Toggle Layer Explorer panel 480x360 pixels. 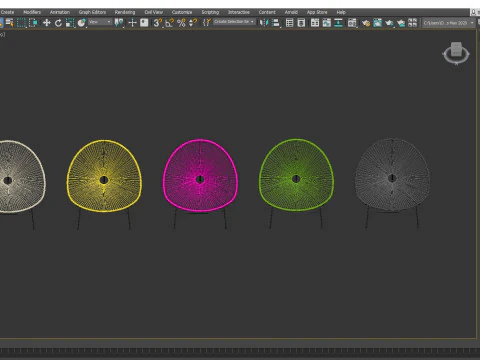pos(301,23)
